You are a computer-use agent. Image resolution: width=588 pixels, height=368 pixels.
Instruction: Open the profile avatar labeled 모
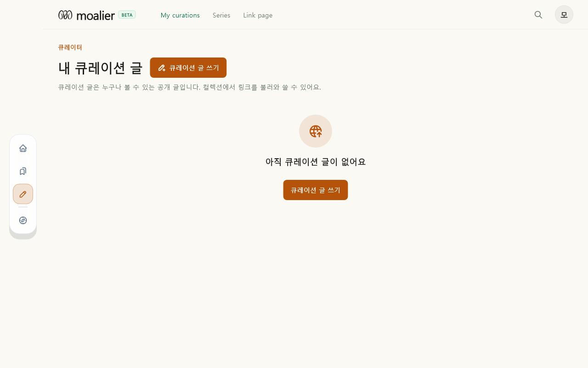[564, 15]
